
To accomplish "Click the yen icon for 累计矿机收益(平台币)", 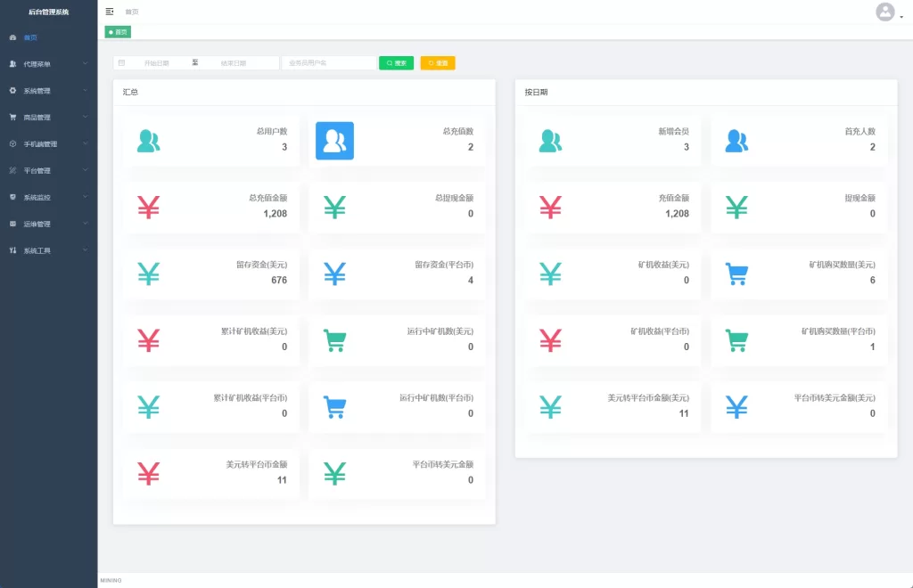I will tap(149, 407).
